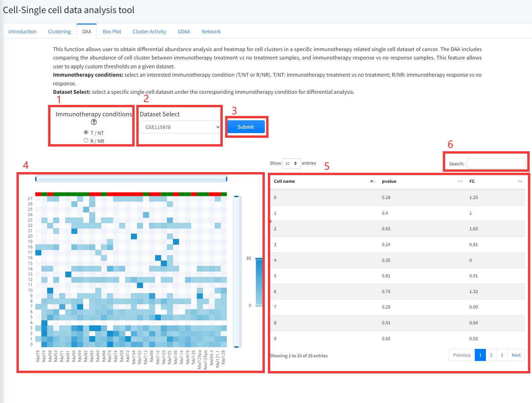Go to page 2 of the table

(x=491, y=355)
